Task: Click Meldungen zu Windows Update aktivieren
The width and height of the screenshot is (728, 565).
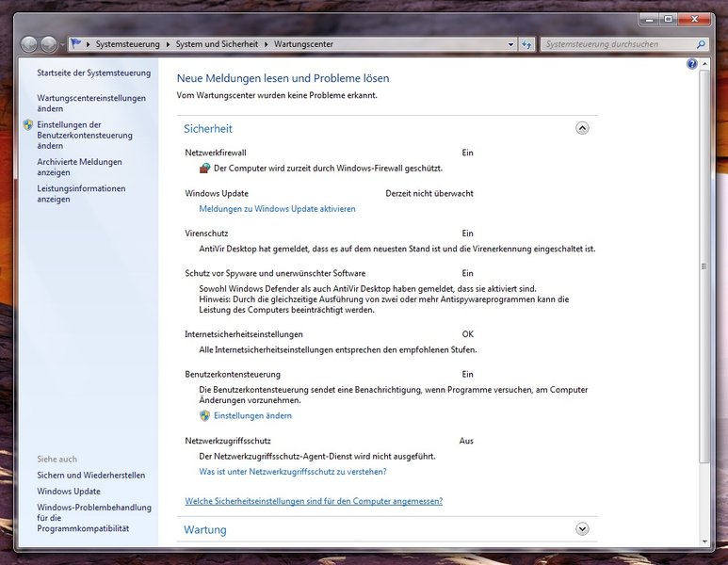Action: [277, 209]
